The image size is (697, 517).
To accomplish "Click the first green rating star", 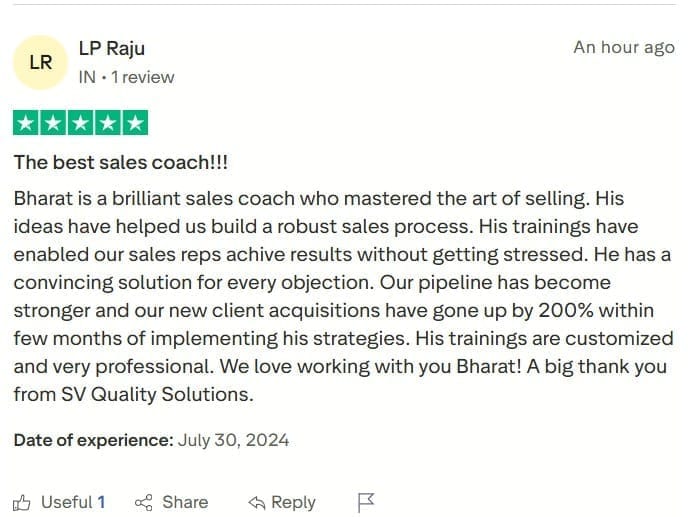I will 26,122.
